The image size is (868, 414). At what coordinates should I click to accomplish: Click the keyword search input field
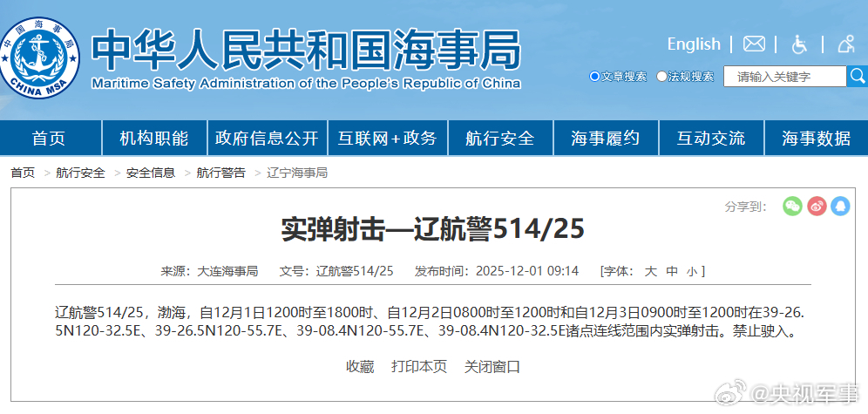point(784,77)
